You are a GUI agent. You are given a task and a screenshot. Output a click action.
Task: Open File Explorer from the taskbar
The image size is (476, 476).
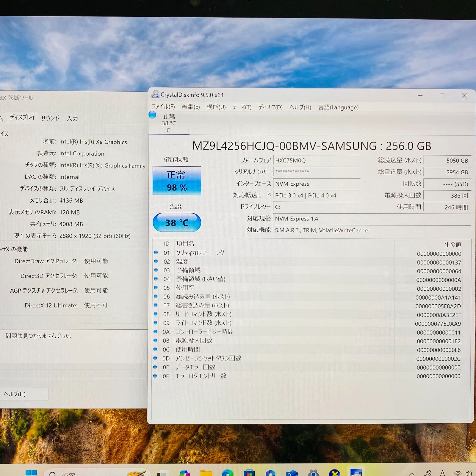coord(206,473)
